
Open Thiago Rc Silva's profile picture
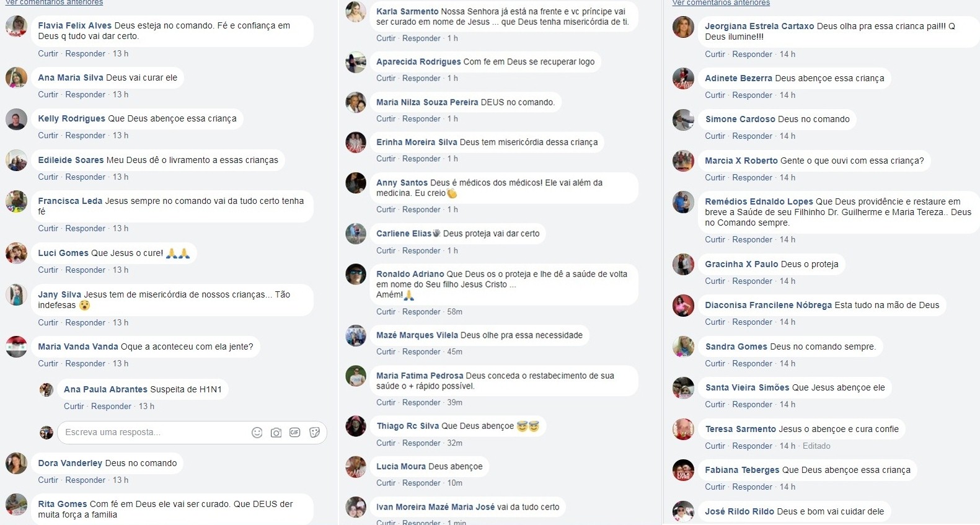(x=356, y=426)
